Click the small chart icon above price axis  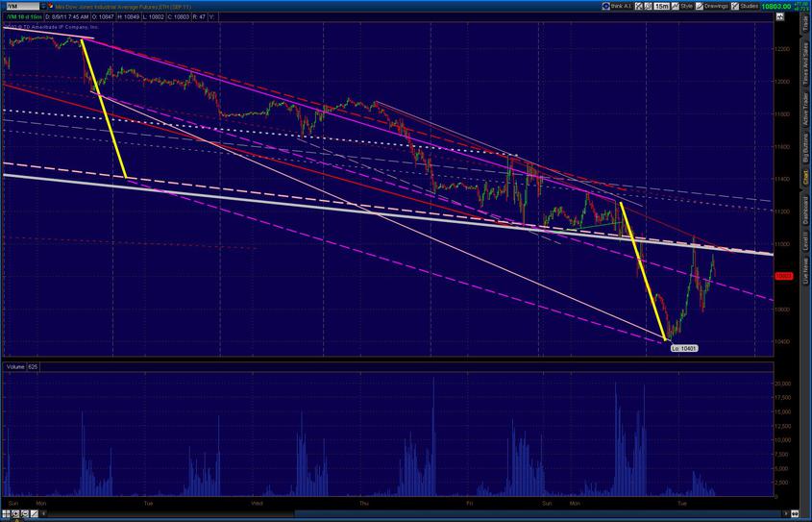coord(781,16)
